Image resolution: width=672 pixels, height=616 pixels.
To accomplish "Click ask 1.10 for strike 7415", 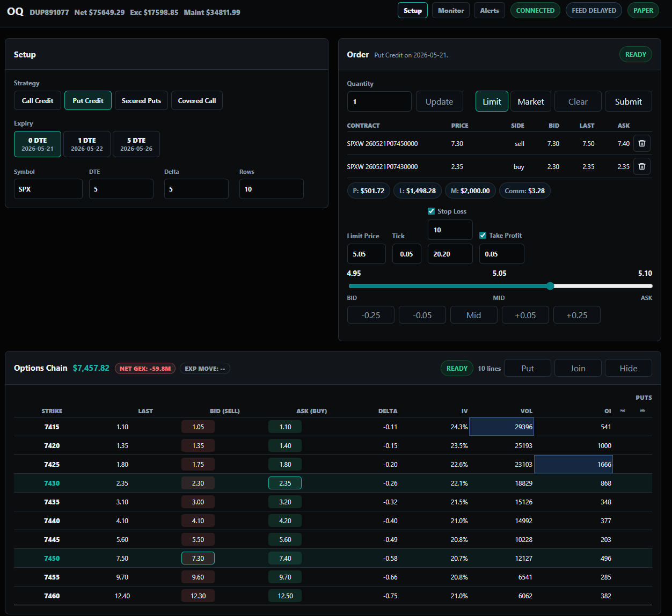I will pos(285,427).
